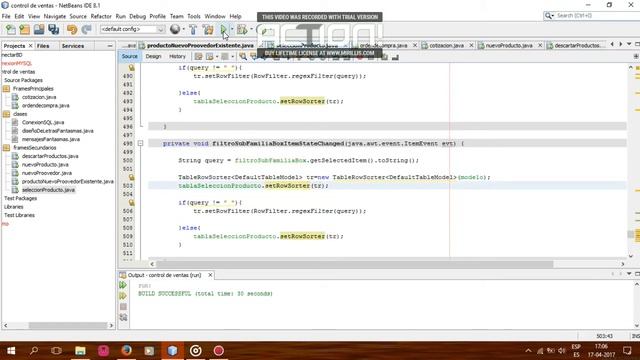The image size is (640, 360).
Task: Click the Debug Project toolbar icon
Action: [x=242, y=29]
